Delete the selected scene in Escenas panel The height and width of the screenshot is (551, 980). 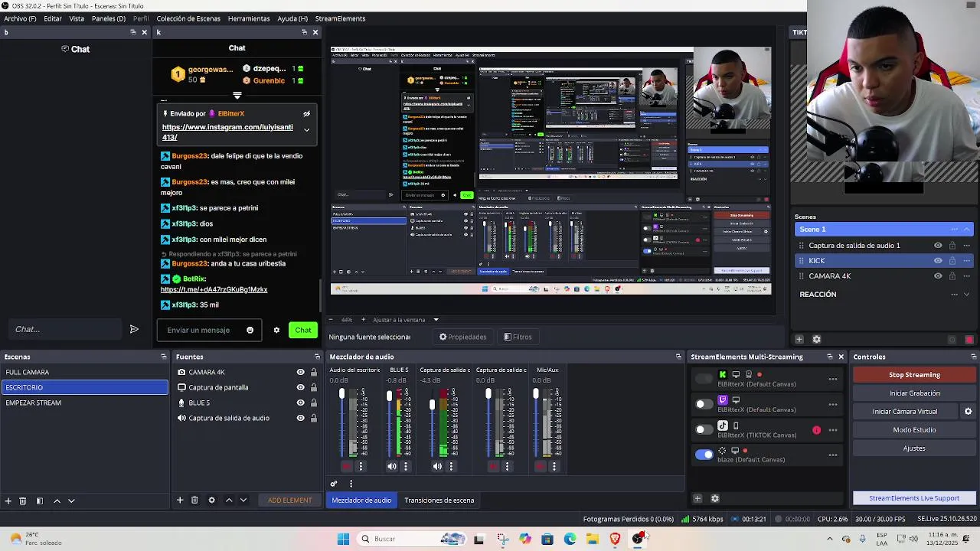point(23,500)
